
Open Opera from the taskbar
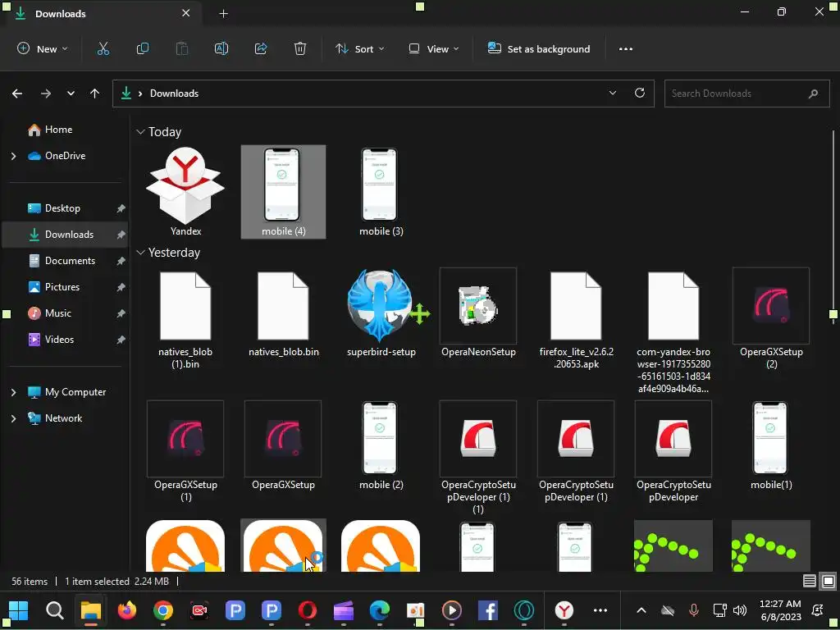pyautogui.click(x=308, y=610)
